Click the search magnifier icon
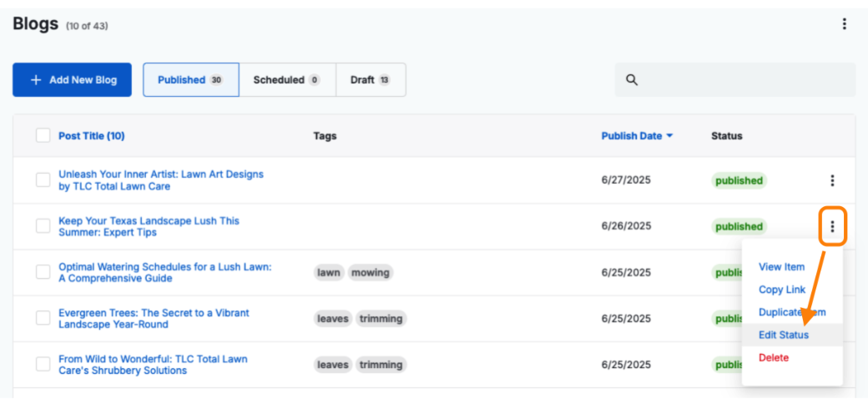This screenshot has height=399, width=868. 631,80
